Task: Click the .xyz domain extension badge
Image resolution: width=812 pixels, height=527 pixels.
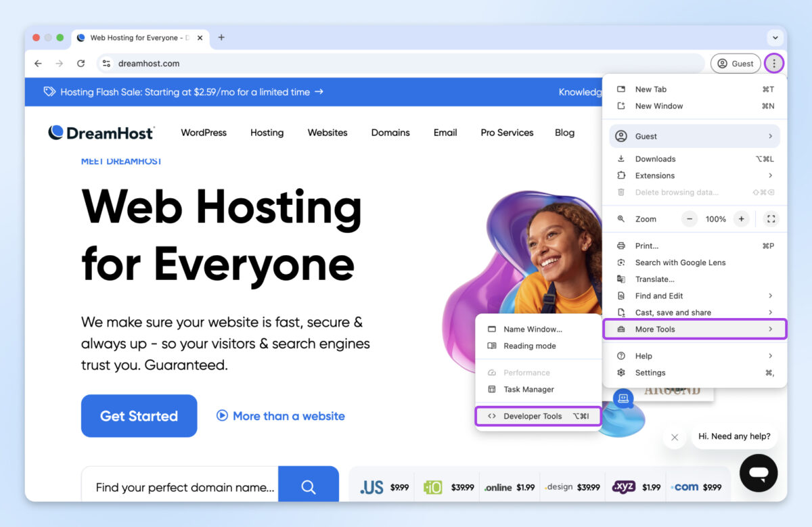Action: 623,486
